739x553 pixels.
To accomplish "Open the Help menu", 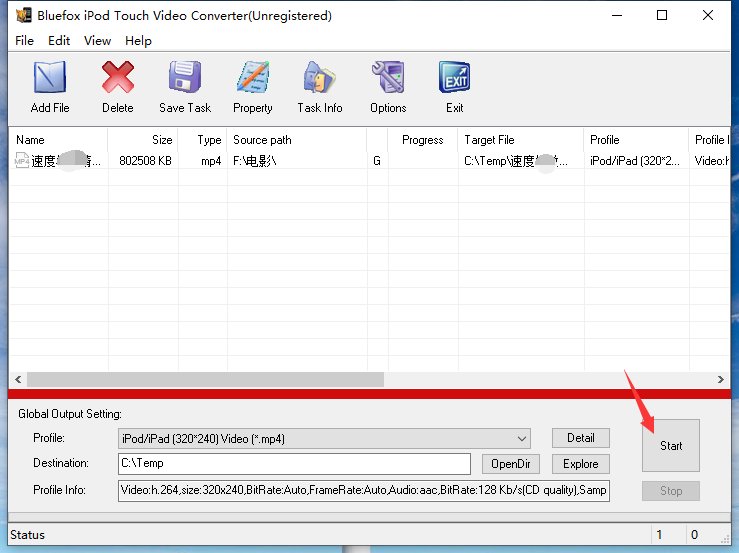I will tap(138, 41).
